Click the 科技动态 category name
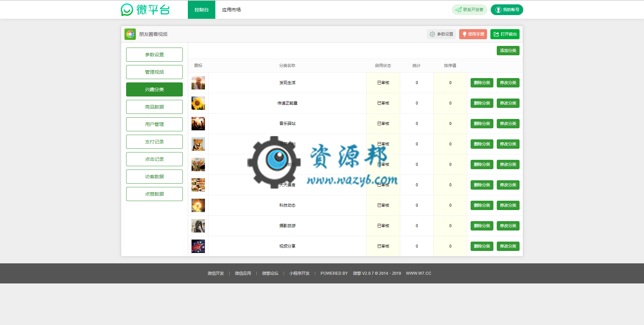This screenshot has height=325, width=644. [287, 205]
